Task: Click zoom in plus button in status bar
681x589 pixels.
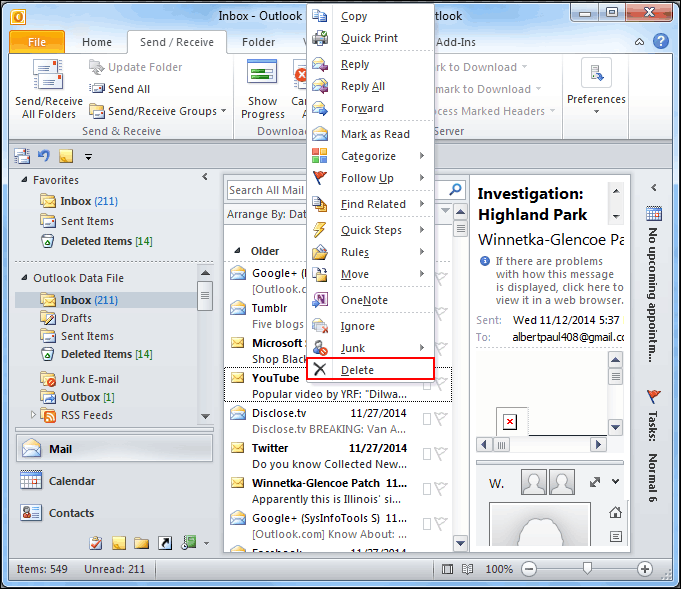Action: [x=645, y=569]
